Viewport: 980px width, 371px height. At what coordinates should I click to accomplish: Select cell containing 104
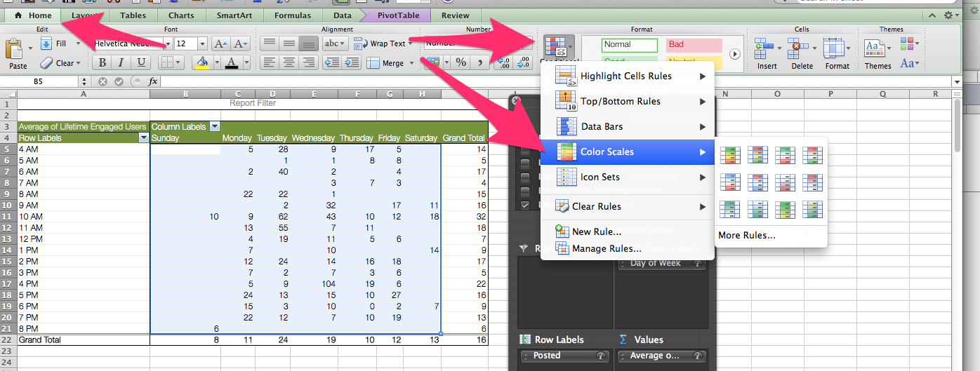click(314, 284)
